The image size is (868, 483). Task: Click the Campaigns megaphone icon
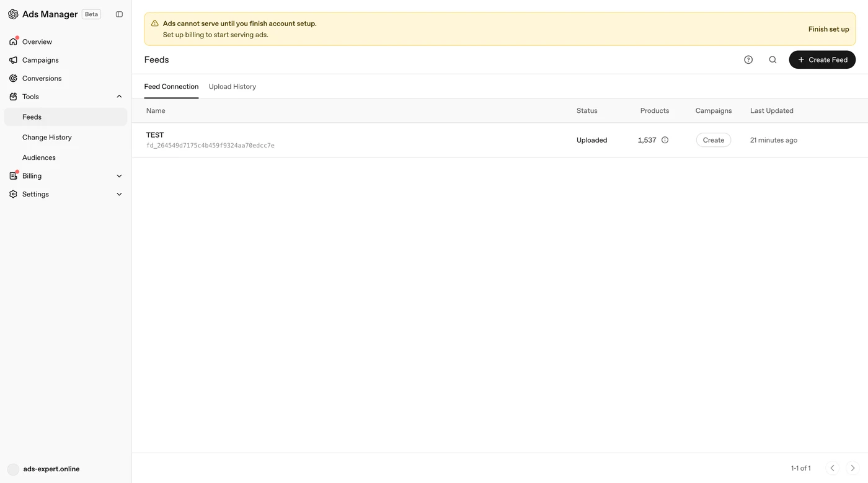pos(13,60)
